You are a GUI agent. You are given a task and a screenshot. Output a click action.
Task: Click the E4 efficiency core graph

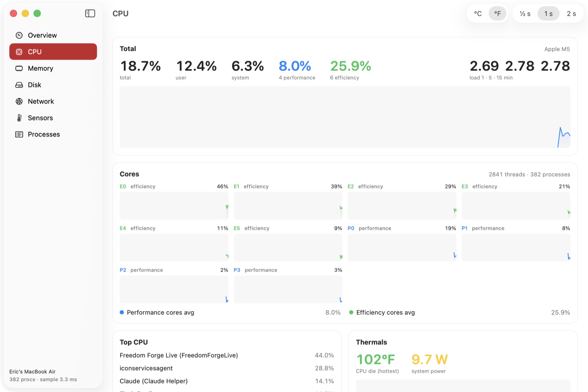coord(174,248)
